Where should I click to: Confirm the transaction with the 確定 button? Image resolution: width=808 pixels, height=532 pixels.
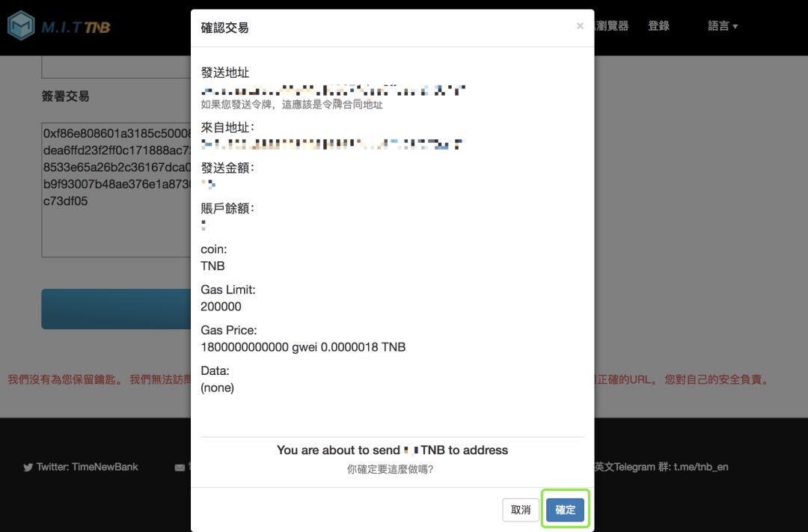[x=565, y=509]
